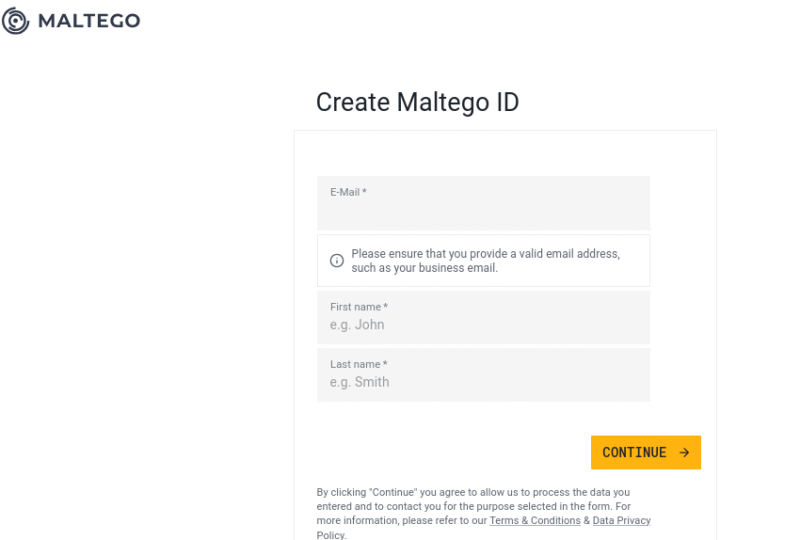
Task: Click the Last name field label
Action: click(358, 364)
